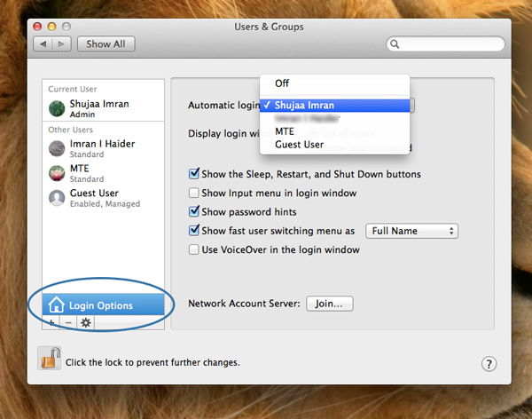Click 'Click the lock to prevent further changes' text
The image size is (532, 419).
(153, 362)
